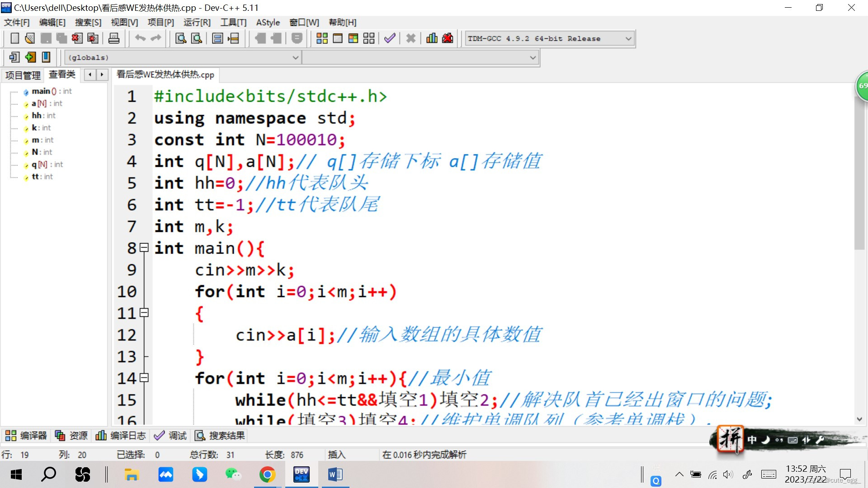Viewport: 868px width, 488px height.
Task: Collapse fold marker at line 11
Action: pos(144,313)
